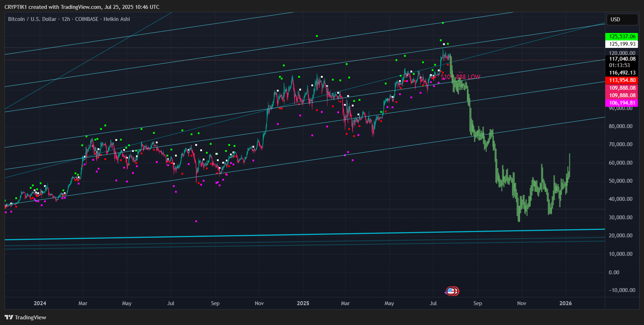Click the 117,040.08 current price label
This screenshot has width=644, height=325.
[x=622, y=59]
